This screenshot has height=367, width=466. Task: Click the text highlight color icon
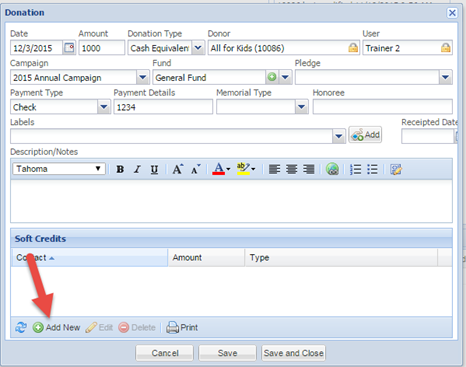point(243,169)
